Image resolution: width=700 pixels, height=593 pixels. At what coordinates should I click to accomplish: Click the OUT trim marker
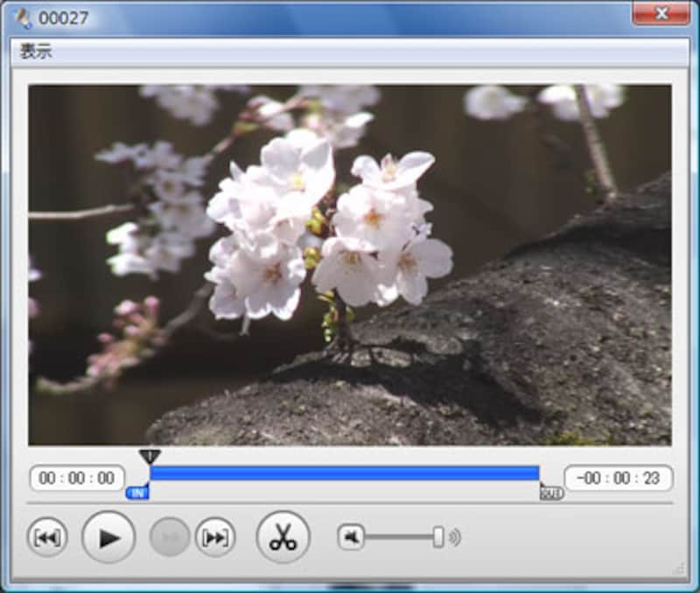(551, 493)
